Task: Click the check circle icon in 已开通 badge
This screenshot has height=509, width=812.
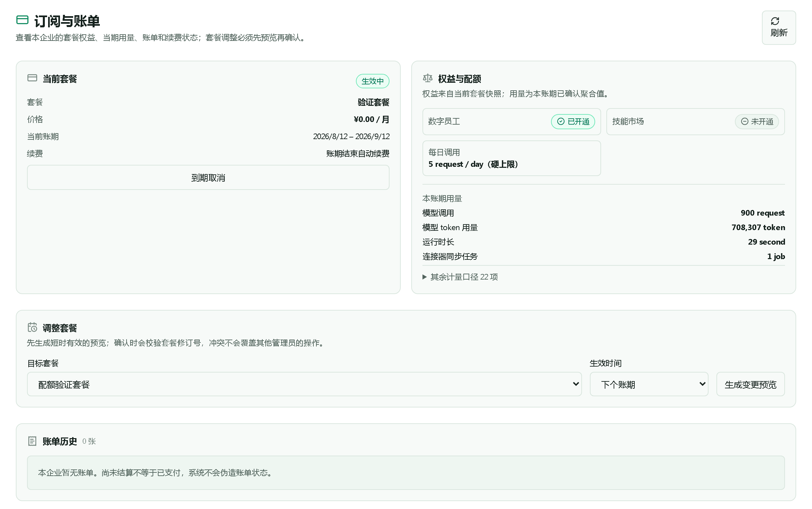Action: 560,122
